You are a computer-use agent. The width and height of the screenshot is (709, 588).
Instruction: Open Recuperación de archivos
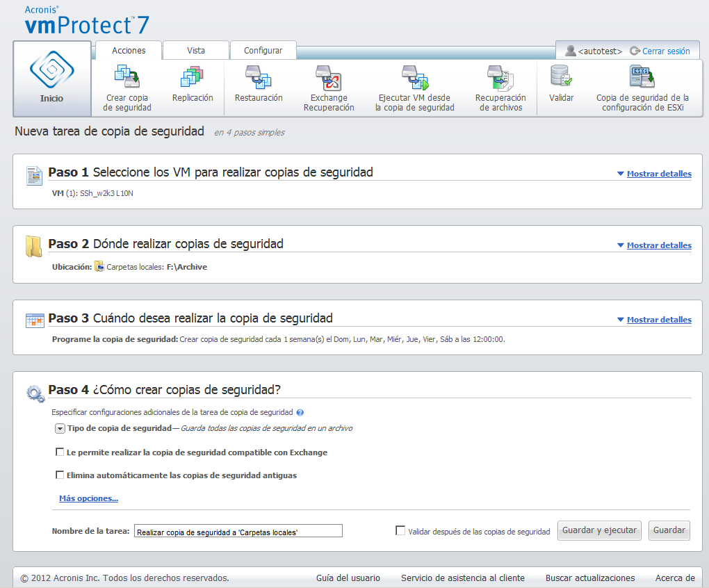(500, 76)
